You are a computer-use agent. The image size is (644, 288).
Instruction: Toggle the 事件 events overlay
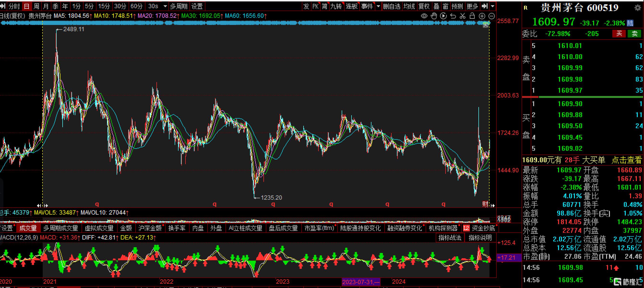(x=367, y=6)
